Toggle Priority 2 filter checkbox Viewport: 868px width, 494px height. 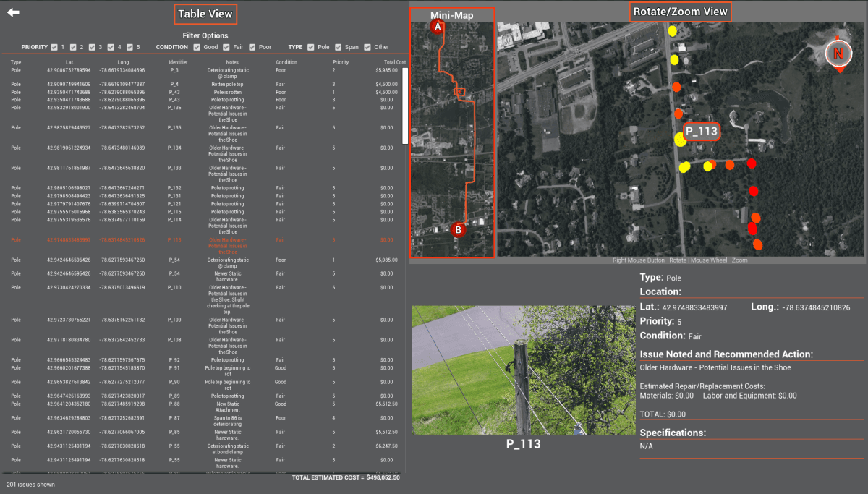(74, 47)
